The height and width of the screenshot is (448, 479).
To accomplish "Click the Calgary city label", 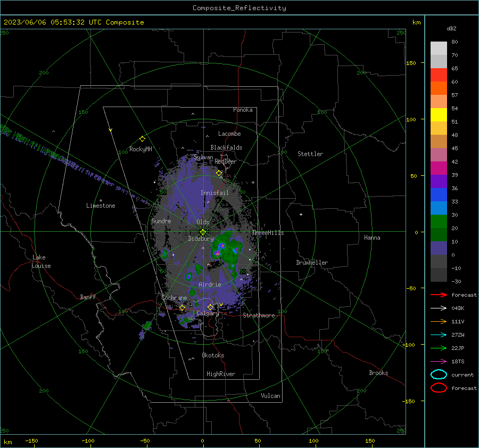I will (x=208, y=313).
